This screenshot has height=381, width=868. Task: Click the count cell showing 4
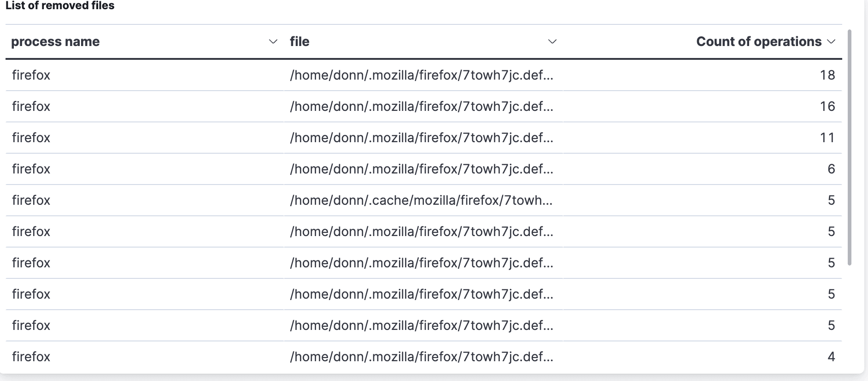tap(831, 357)
